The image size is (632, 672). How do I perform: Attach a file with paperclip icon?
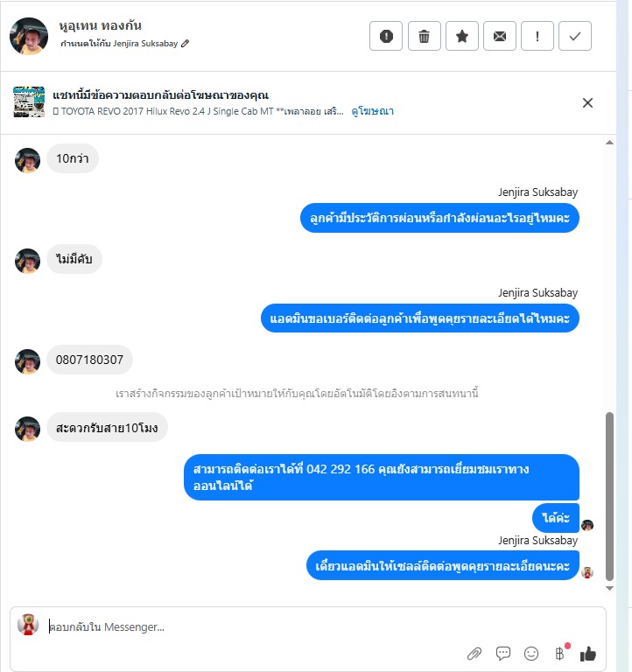[x=474, y=654]
